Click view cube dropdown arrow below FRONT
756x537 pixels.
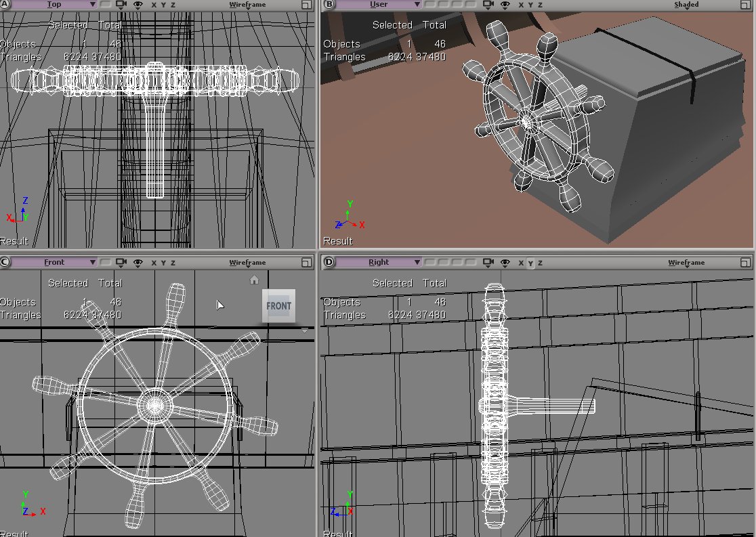(x=304, y=330)
